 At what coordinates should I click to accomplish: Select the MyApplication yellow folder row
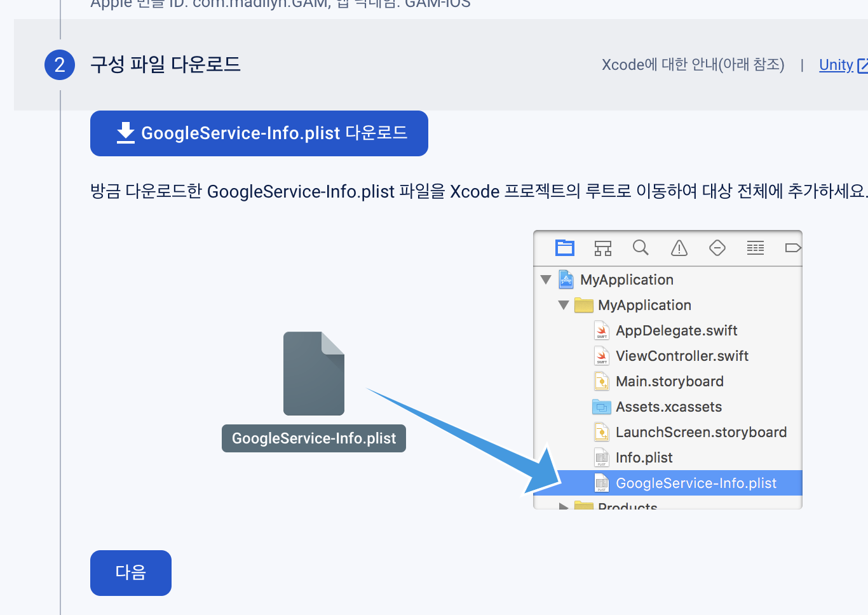pos(668,305)
